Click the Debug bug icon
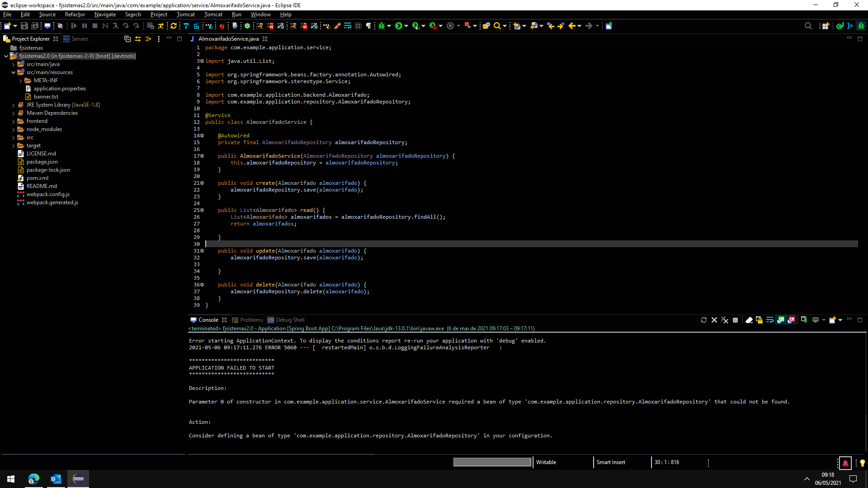This screenshot has height=488, width=868. [382, 26]
